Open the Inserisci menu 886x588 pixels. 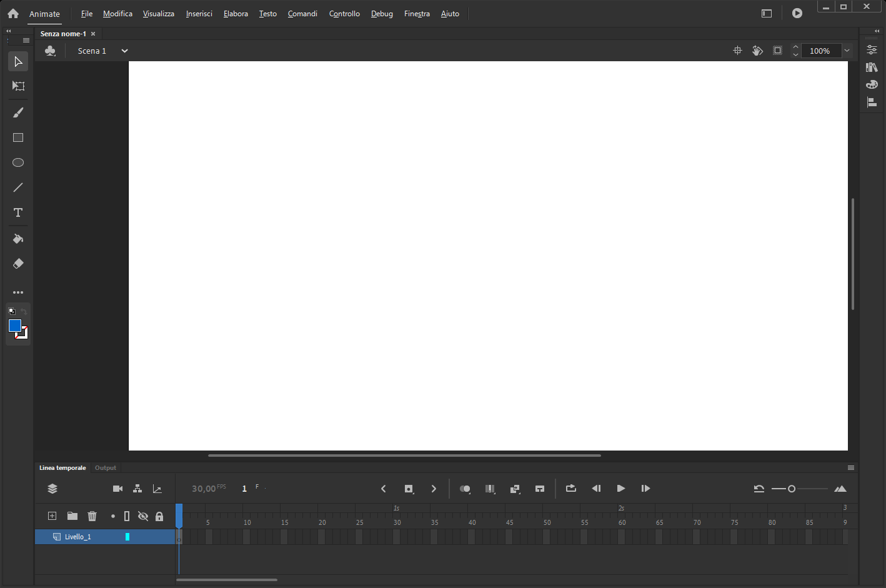[199, 14]
